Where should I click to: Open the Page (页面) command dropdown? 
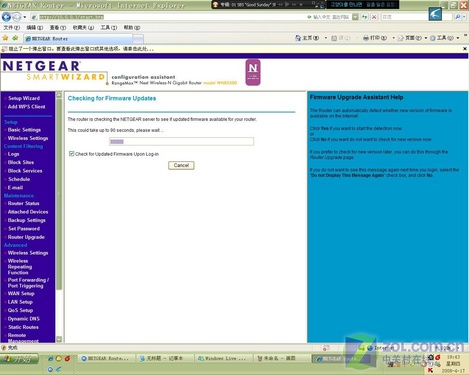(x=412, y=38)
